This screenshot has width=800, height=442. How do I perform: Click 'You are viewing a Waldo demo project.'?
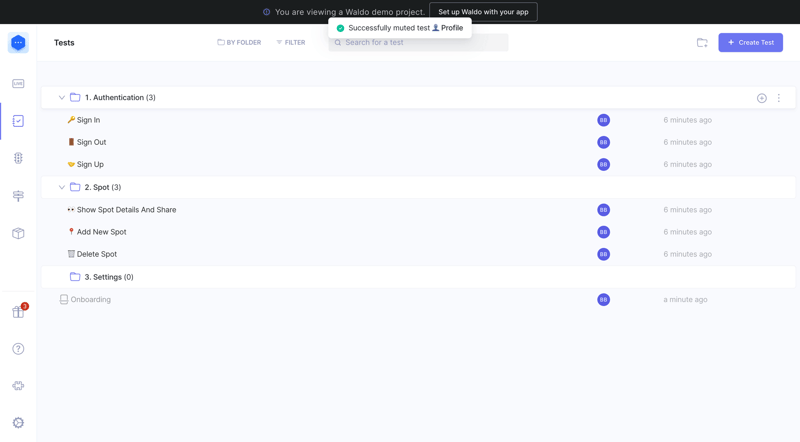point(350,12)
